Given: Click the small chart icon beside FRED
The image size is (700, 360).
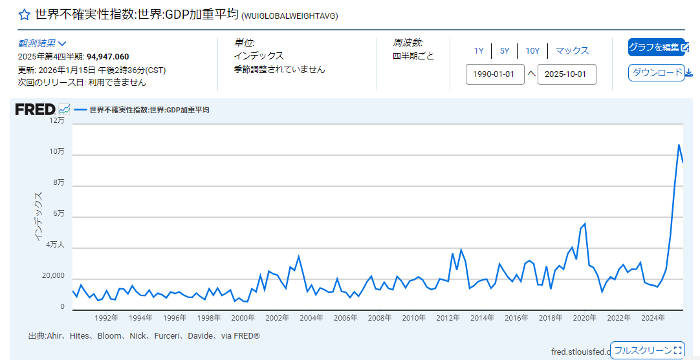Looking at the screenshot, I should click(x=64, y=109).
